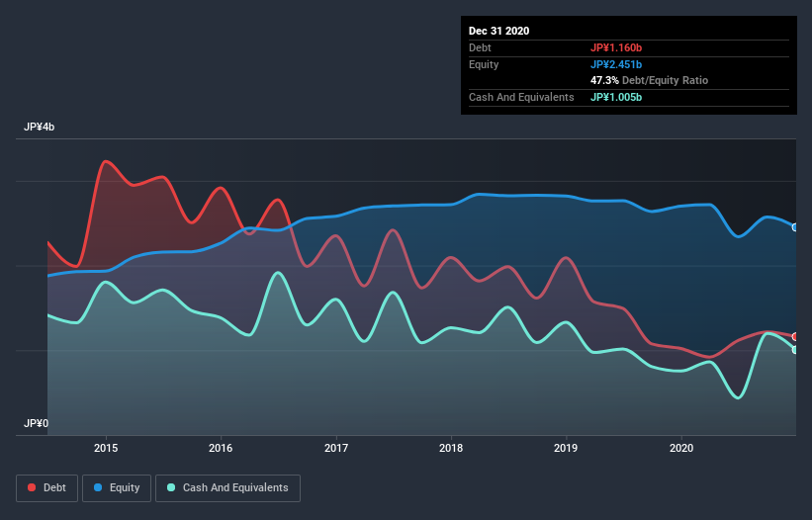Click the teal Cash endpoint marker

pos(795,350)
